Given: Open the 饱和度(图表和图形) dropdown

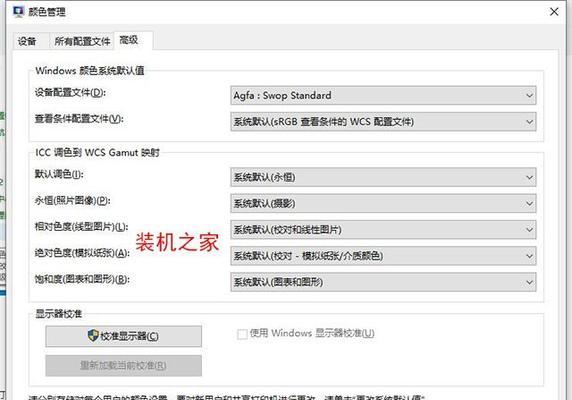Looking at the screenshot, I should pos(383,282).
